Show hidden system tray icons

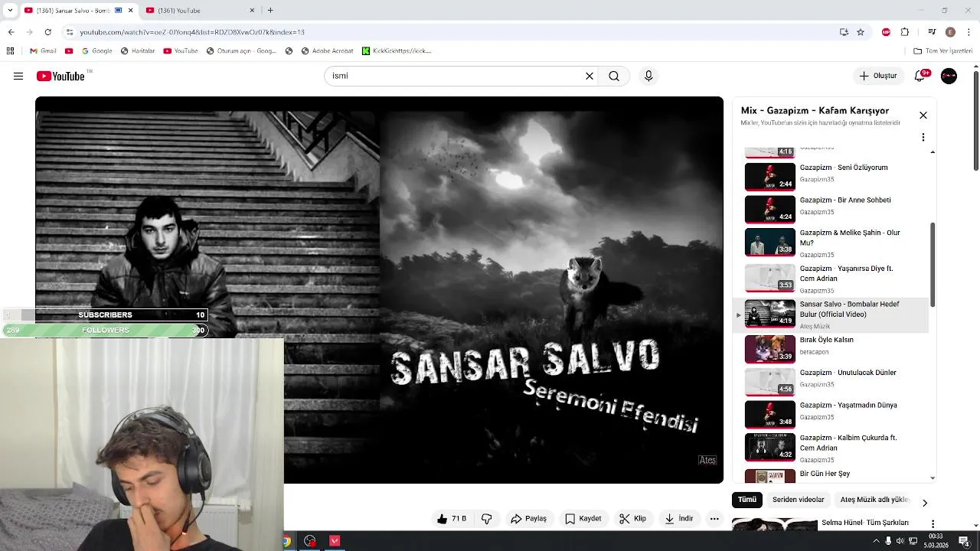(876, 541)
